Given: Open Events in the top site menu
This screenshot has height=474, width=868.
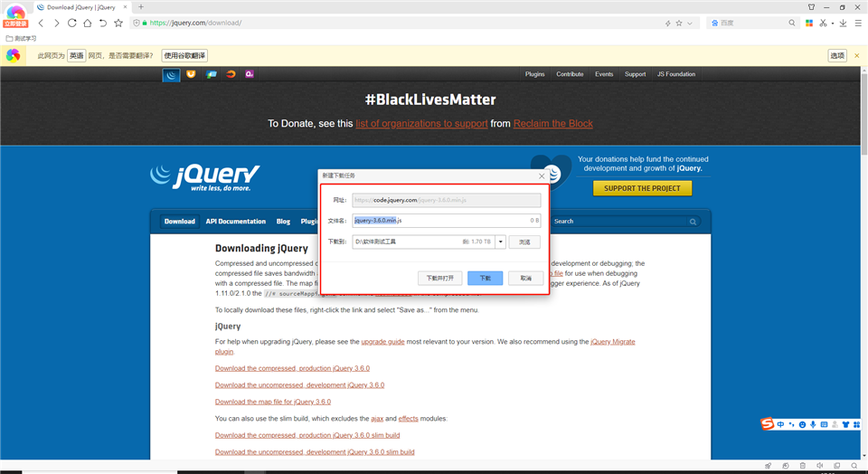Looking at the screenshot, I should [x=604, y=74].
